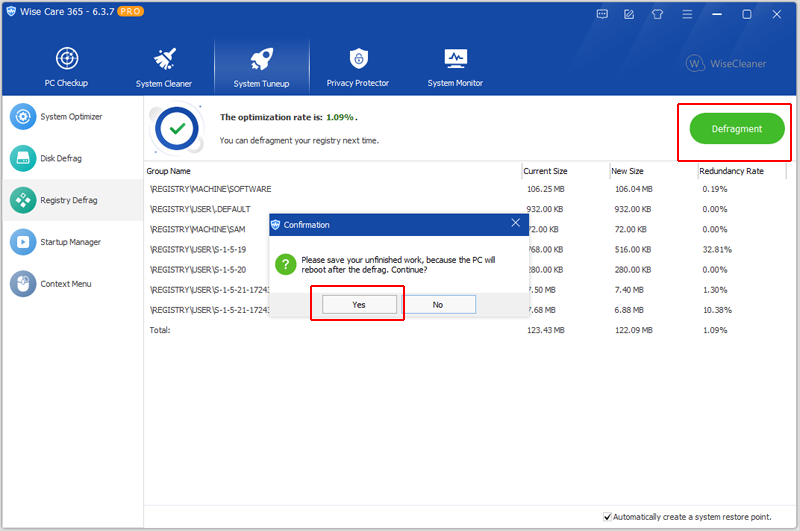800x531 pixels.
Task: Open the skin shirt icon in title bar
Action: (658, 14)
